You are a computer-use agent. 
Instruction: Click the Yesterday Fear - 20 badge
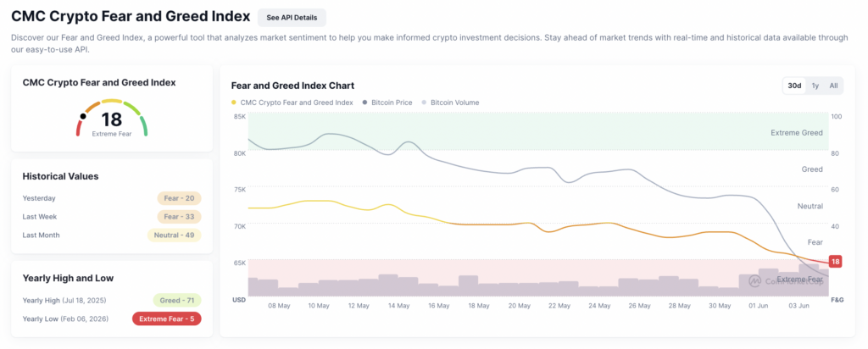click(179, 198)
